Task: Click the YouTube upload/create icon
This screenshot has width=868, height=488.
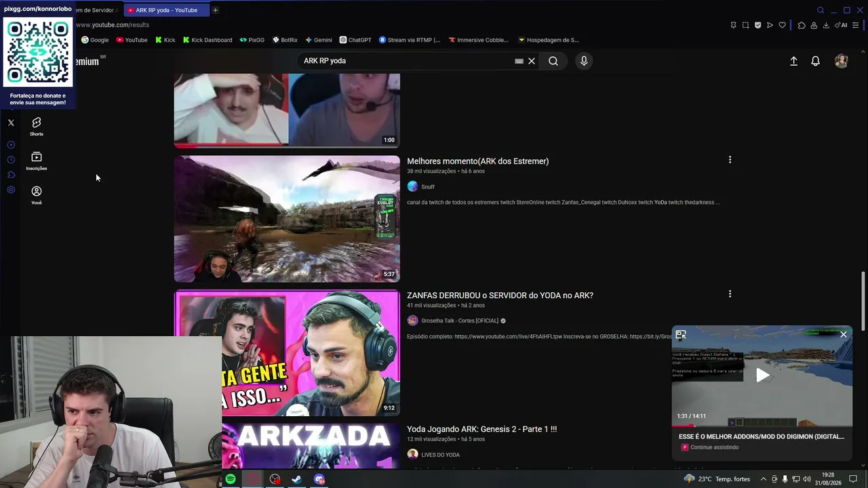Action: coord(793,61)
